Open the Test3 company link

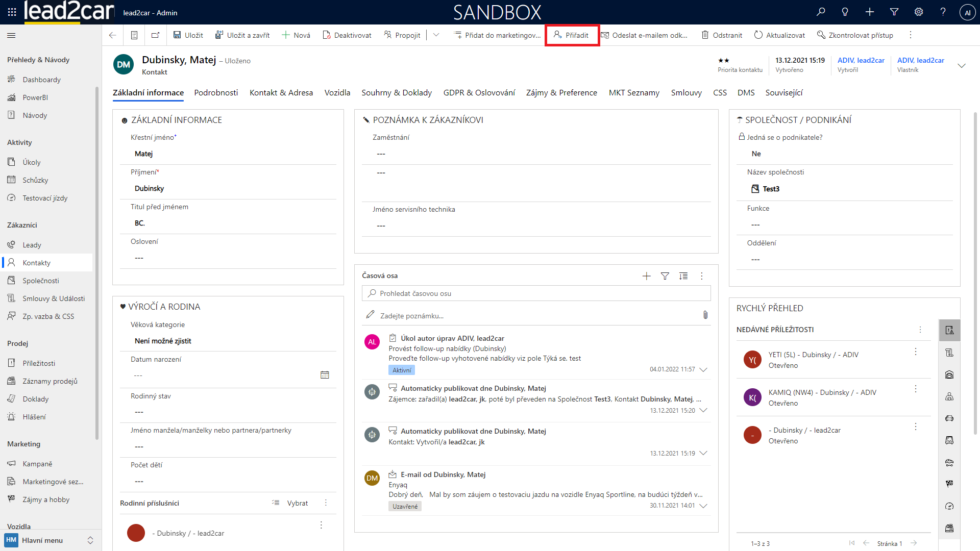771,189
